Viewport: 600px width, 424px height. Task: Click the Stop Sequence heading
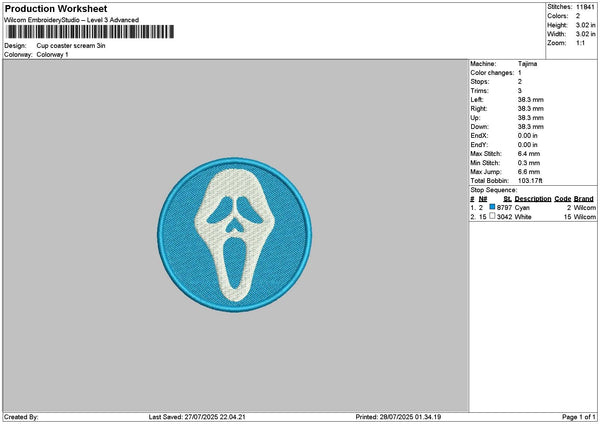tap(494, 190)
